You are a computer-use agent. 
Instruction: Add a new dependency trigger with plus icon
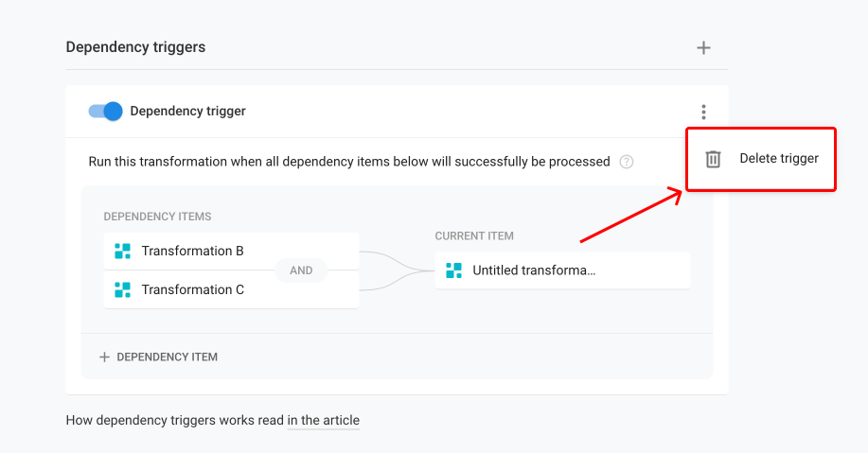click(x=703, y=48)
